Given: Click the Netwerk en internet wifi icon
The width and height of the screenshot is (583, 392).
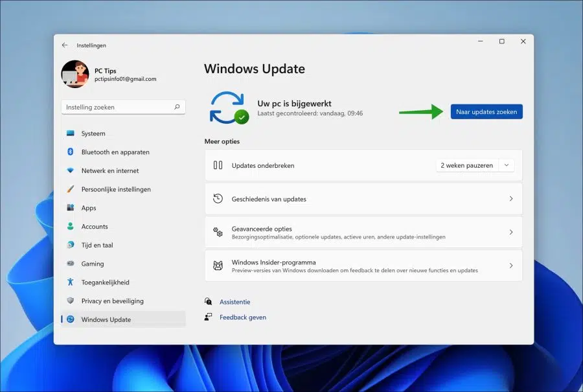Looking at the screenshot, I should [70, 170].
